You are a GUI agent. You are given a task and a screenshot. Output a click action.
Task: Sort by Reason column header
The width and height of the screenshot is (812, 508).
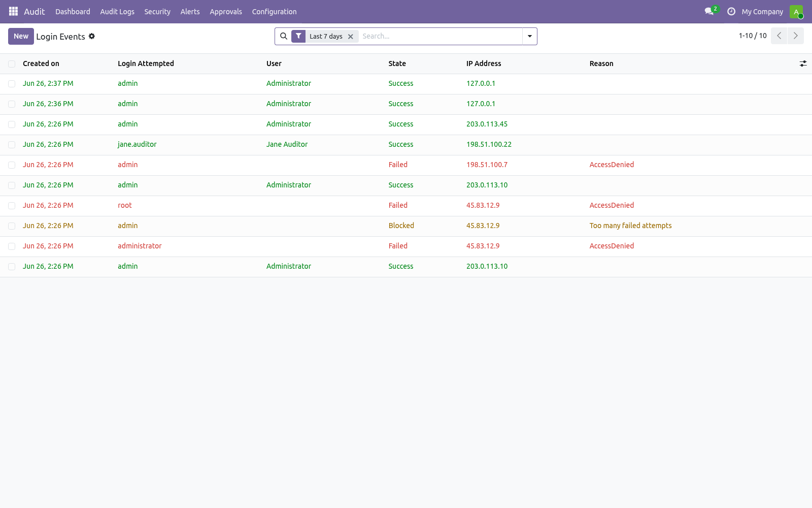[601, 63]
